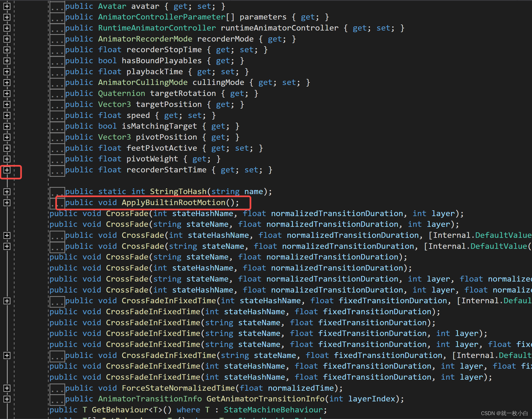Click the AnimatorTransitionInfo return type
This screenshot has height=419, width=532.
coord(150,399)
